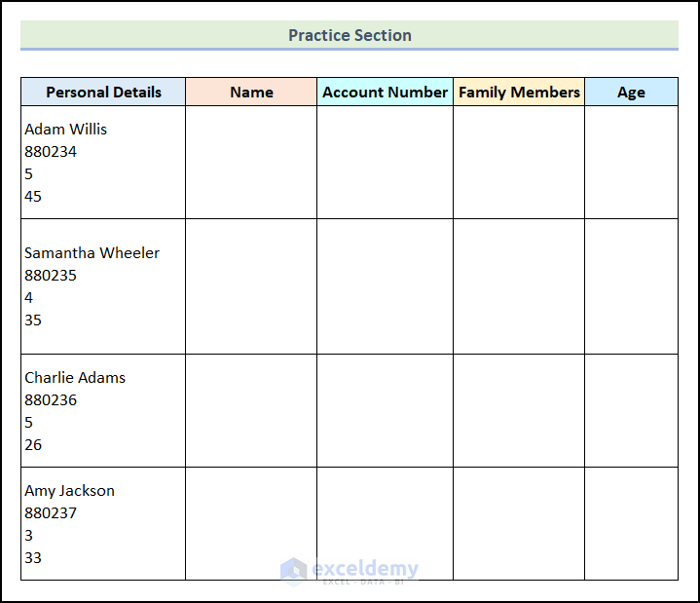Click the Age column header
The image size is (700, 603).
pyautogui.click(x=631, y=93)
